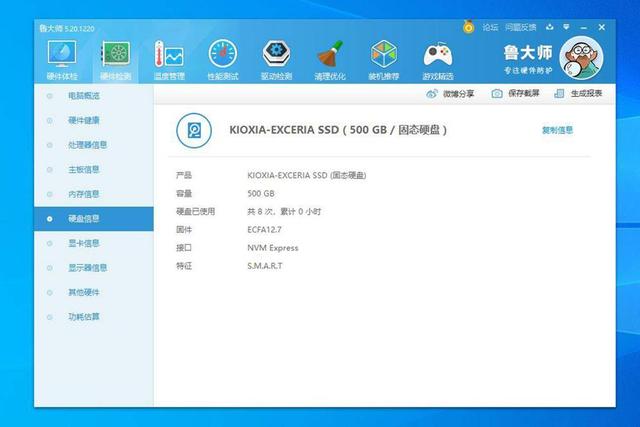Minimize the Ludashi window
The height and width of the screenshot is (427, 640).
(584, 27)
